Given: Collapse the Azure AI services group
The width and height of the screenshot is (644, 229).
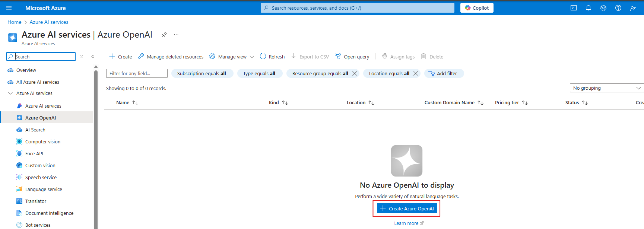Looking at the screenshot, I should (x=10, y=93).
